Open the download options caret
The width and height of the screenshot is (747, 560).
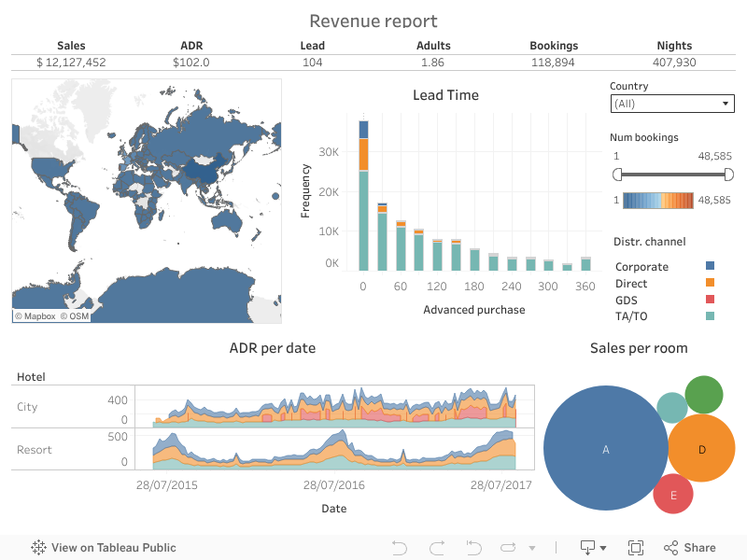tap(603, 548)
